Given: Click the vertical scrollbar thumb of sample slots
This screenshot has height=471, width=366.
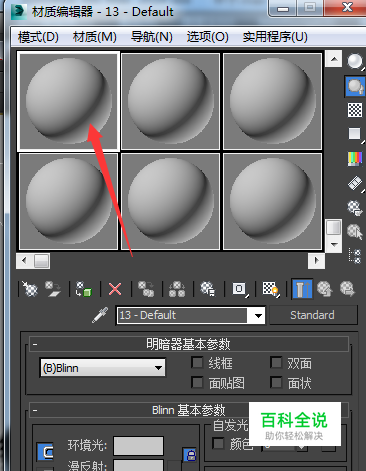Looking at the screenshot, I should pyautogui.click(x=334, y=228).
